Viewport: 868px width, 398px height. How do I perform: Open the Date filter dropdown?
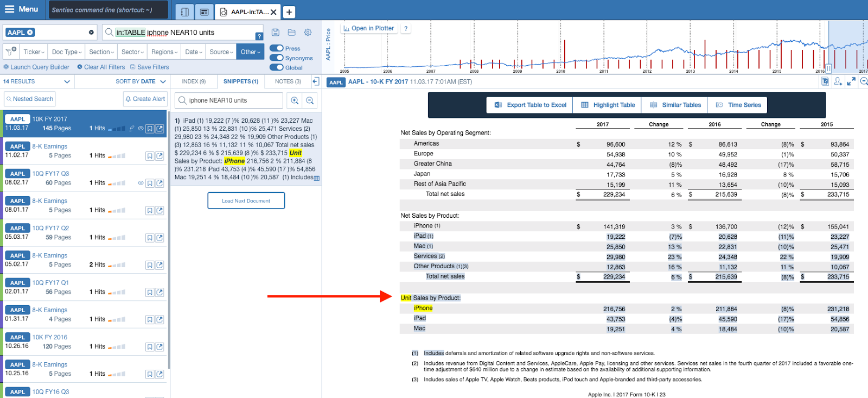pos(194,52)
